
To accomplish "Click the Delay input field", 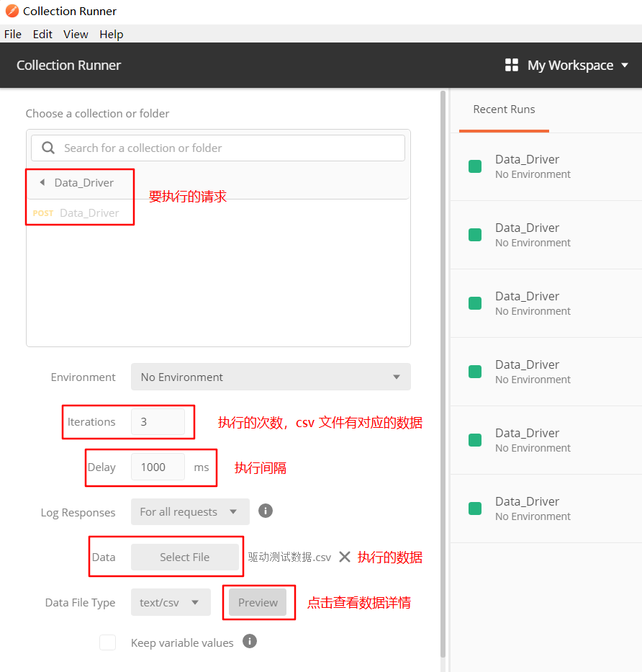I will coord(158,467).
